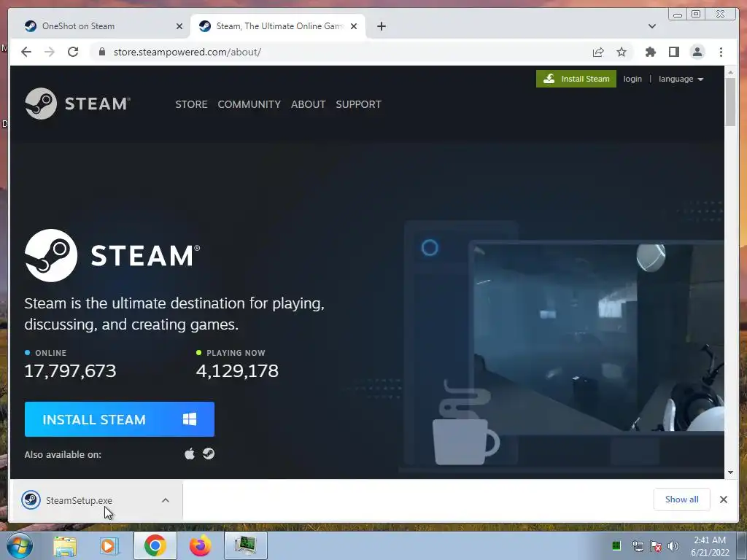Open File Explorer from taskbar
Viewport: 747px width, 560px height.
65,546
